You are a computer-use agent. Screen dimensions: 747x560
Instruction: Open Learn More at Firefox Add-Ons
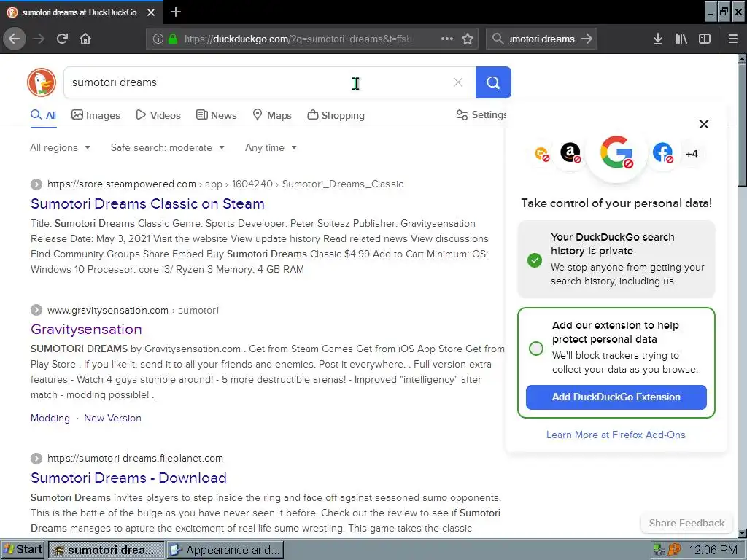(x=616, y=435)
